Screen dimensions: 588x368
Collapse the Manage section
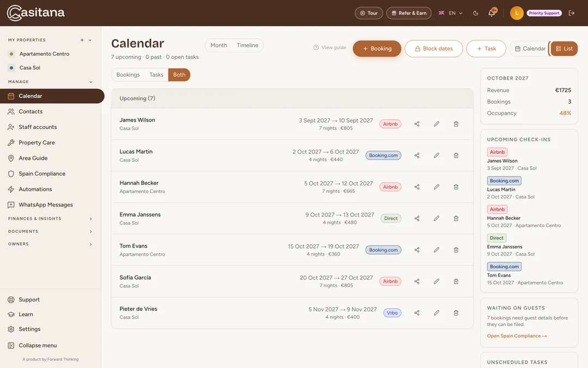(90, 82)
